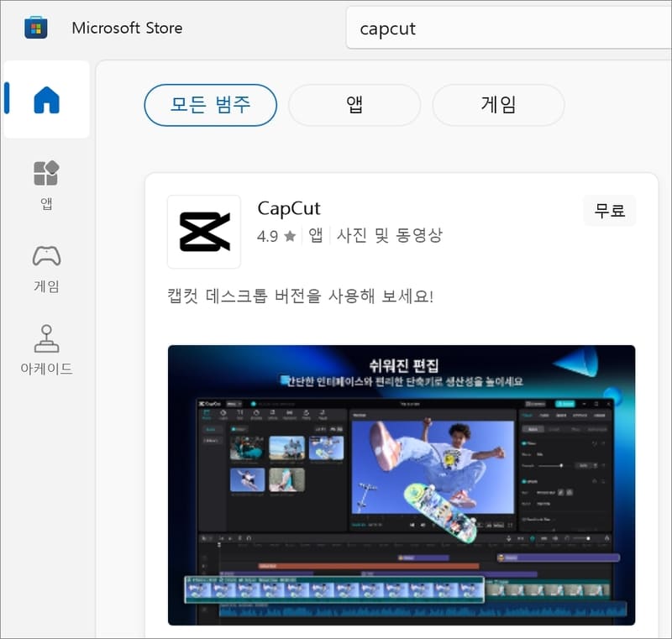The height and width of the screenshot is (639, 672).
Task: Click the 4.9 star rating text
Action: point(276,236)
